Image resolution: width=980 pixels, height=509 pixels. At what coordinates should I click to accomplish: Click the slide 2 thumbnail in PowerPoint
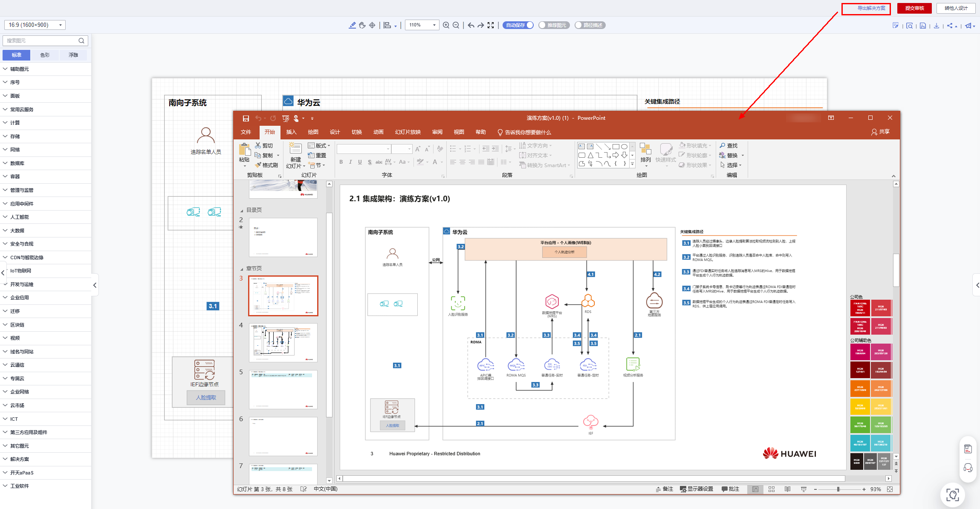[x=283, y=237]
